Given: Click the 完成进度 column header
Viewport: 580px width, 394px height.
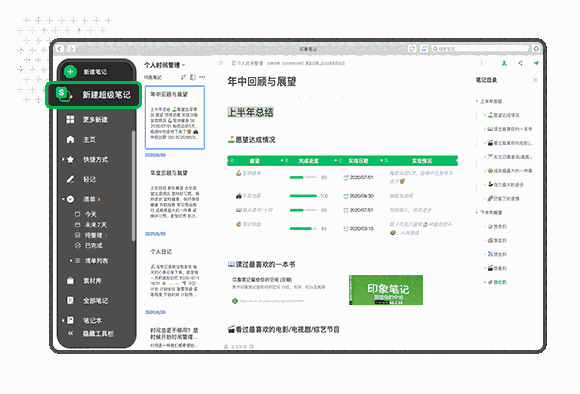Looking at the screenshot, I should [308, 161].
